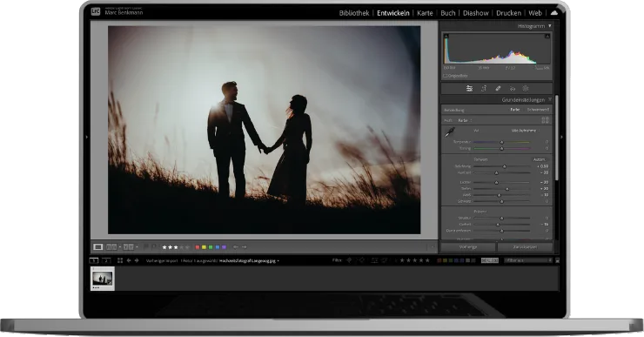Go to previous photo arrow in toolbar
This screenshot has width=644, height=337.
(235, 247)
